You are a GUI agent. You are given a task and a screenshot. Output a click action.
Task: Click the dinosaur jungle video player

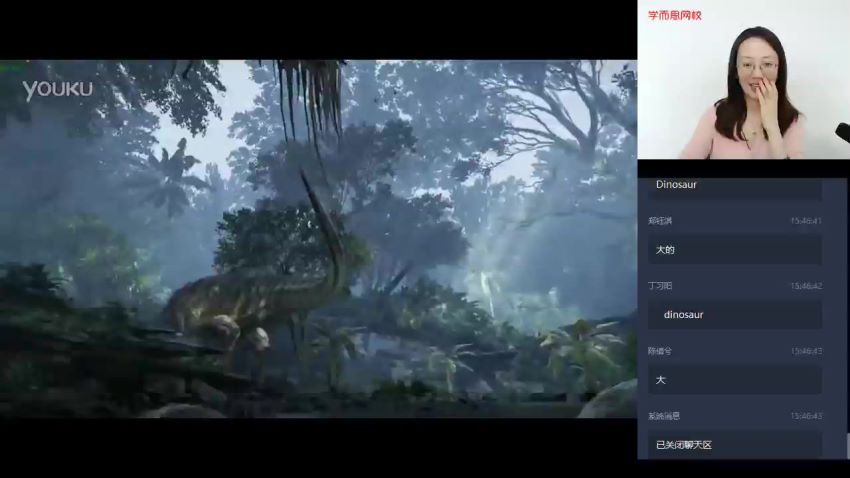pos(318,239)
